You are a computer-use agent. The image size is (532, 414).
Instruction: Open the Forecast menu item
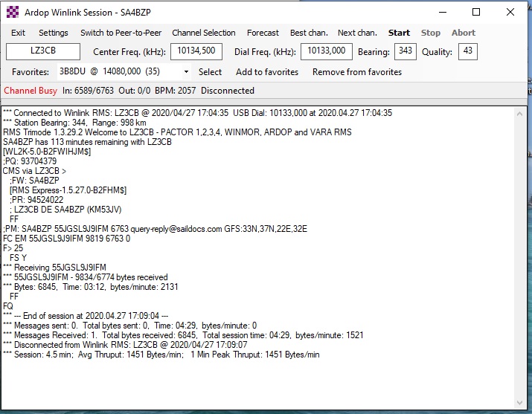[x=263, y=33]
